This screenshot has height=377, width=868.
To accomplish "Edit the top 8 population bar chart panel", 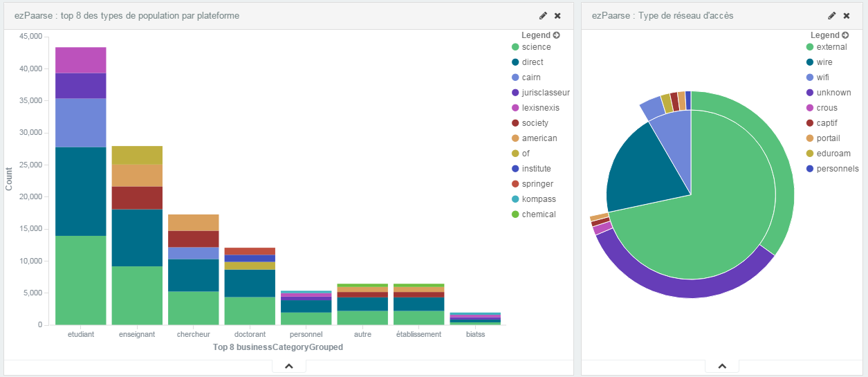I will pos(543,15).
